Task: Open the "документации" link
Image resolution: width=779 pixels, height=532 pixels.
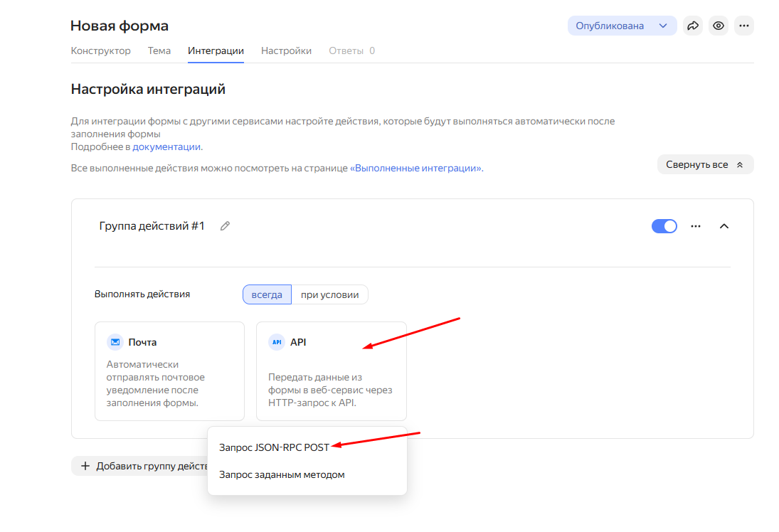Action: click(x=166, y=147)
